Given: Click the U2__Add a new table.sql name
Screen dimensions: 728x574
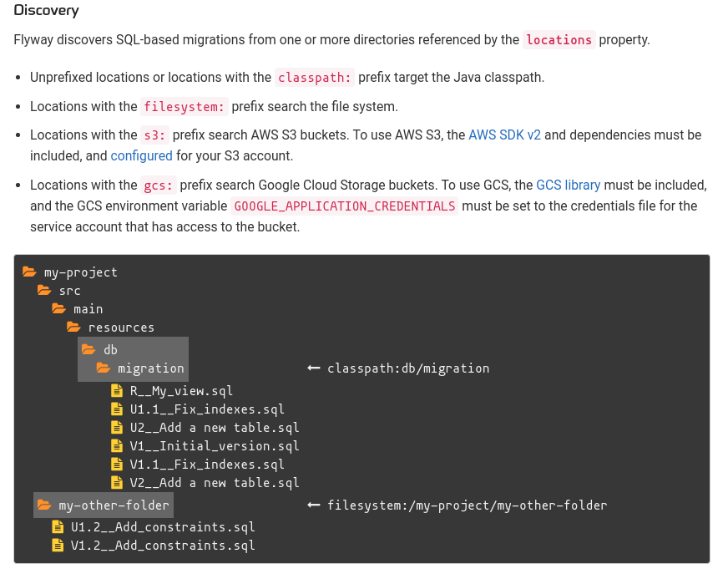Looking at the screenshot, I should (x=215, y=428).
